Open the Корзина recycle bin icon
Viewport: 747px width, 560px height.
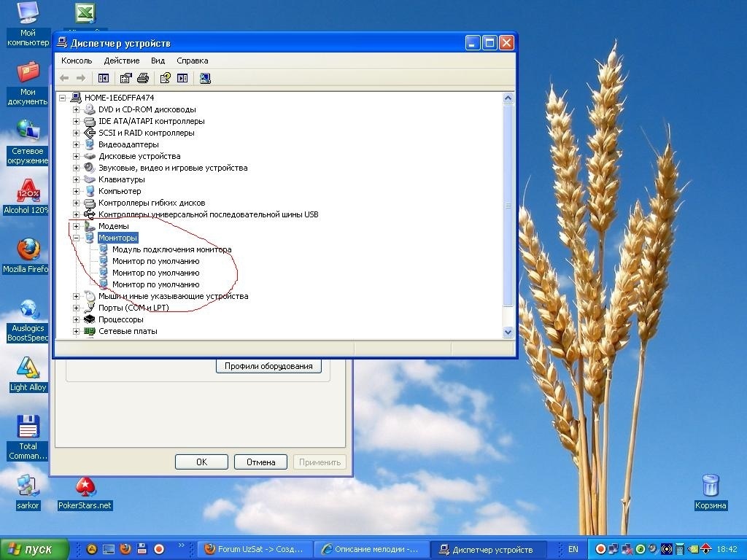(x=710, y=486)
